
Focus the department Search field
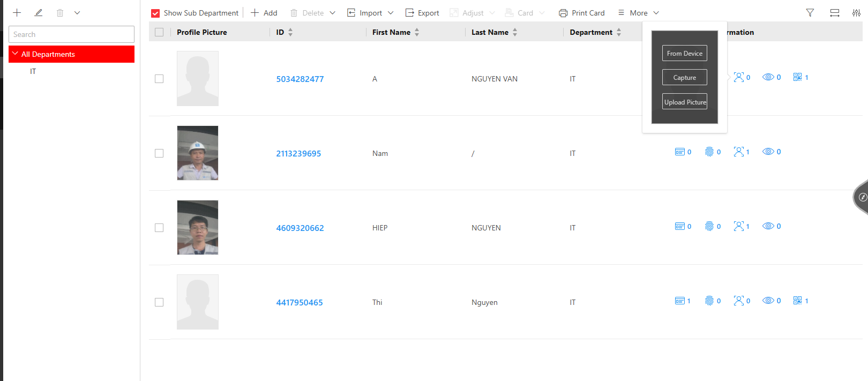pos(71,34)
